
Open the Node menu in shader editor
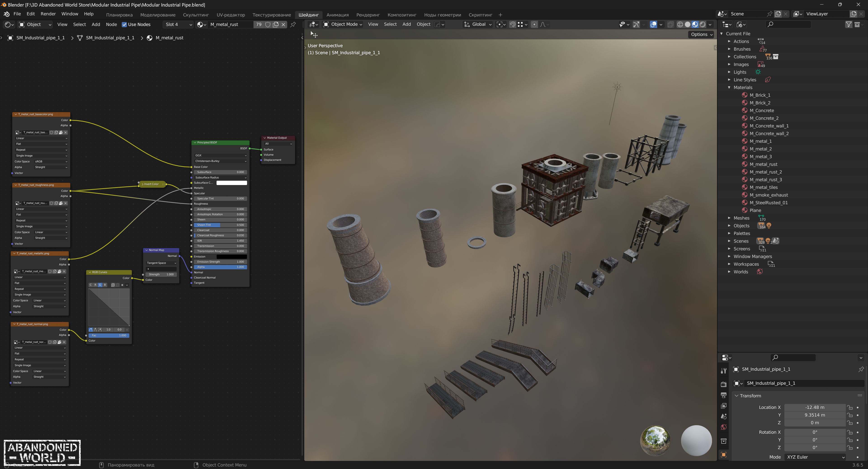click(111, 25)
